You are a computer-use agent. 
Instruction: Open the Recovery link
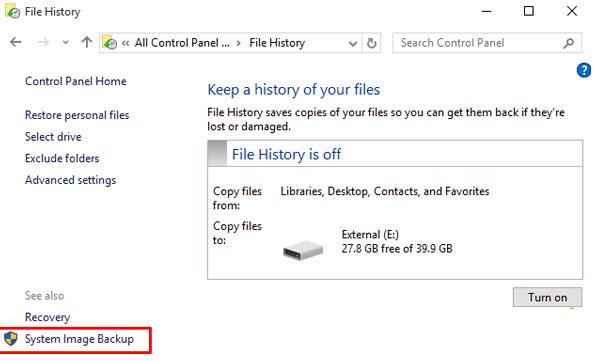click(x=48, y=317)
